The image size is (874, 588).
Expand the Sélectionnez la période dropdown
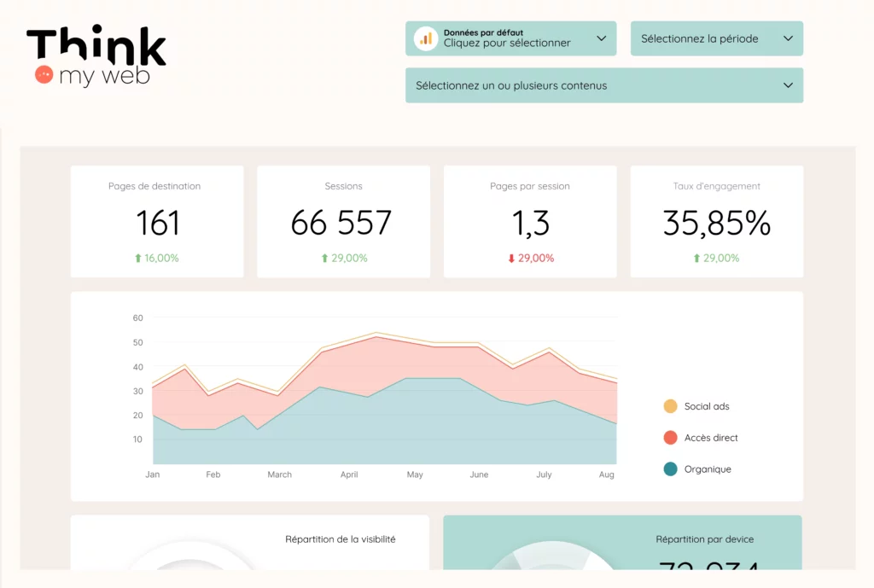click(x=716, y=38)
